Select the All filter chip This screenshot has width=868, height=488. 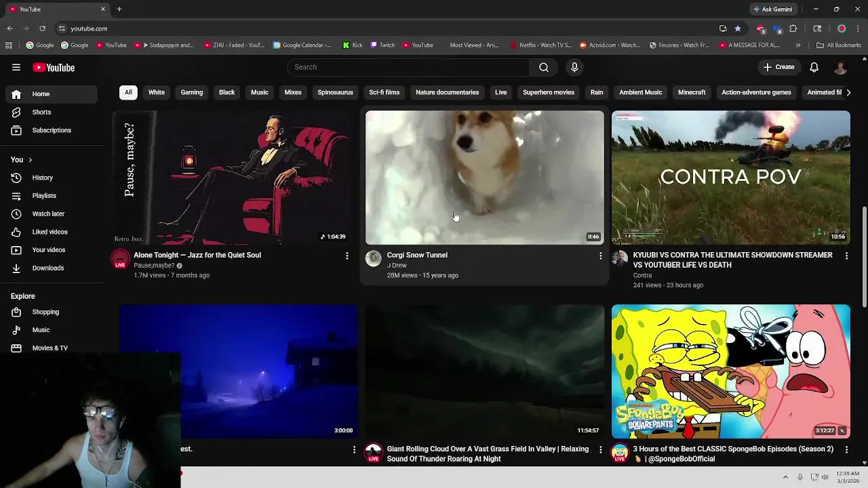pyautogui.click(x=128, y=92)
